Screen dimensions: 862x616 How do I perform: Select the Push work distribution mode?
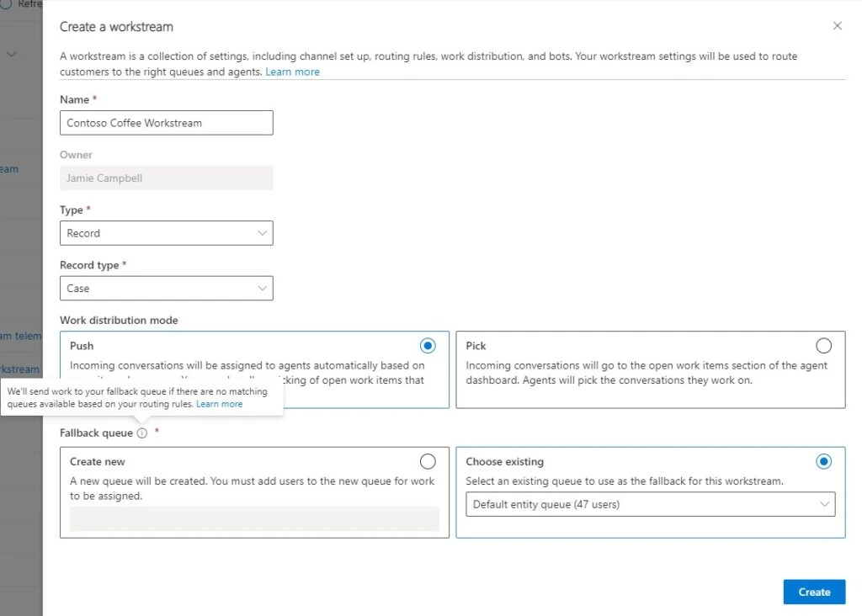[x=428, y=345]
